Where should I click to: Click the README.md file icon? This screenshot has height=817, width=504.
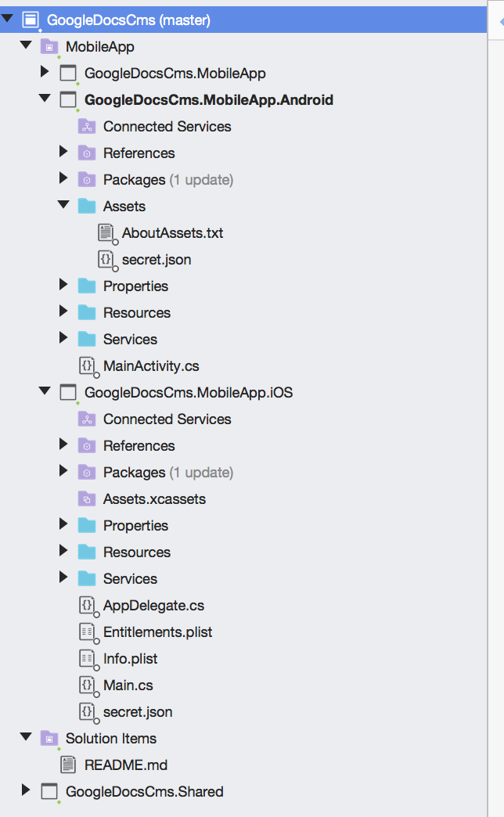click(x=68, y=765)
